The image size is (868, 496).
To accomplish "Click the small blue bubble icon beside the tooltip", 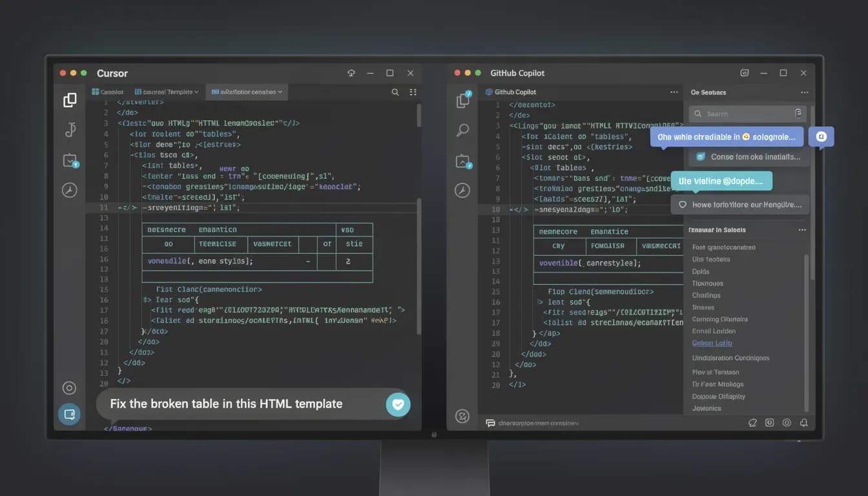I will tap(821, 137).
